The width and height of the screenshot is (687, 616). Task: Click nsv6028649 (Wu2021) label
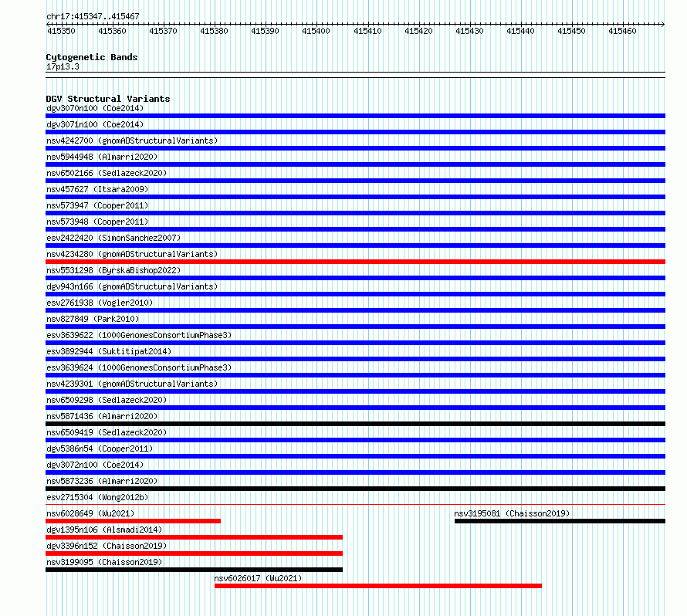[x=90, y=513]
